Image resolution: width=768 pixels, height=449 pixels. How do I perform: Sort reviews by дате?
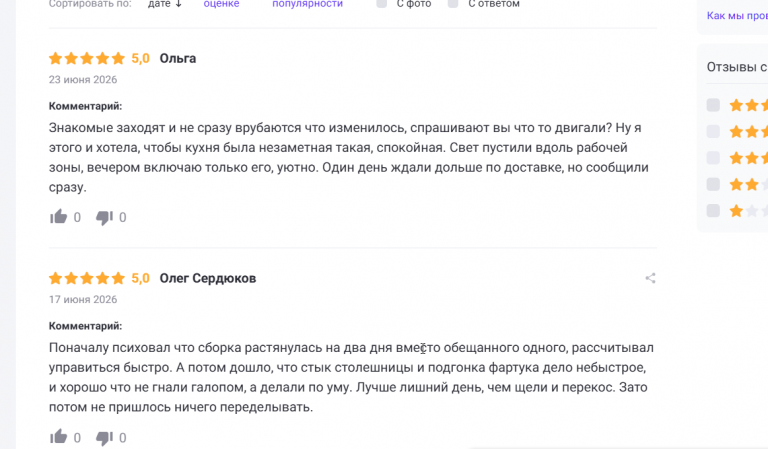(159, 4)
